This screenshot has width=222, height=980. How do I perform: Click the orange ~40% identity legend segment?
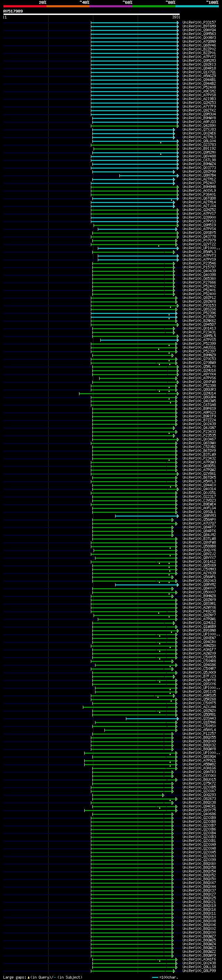click(68, 6)
